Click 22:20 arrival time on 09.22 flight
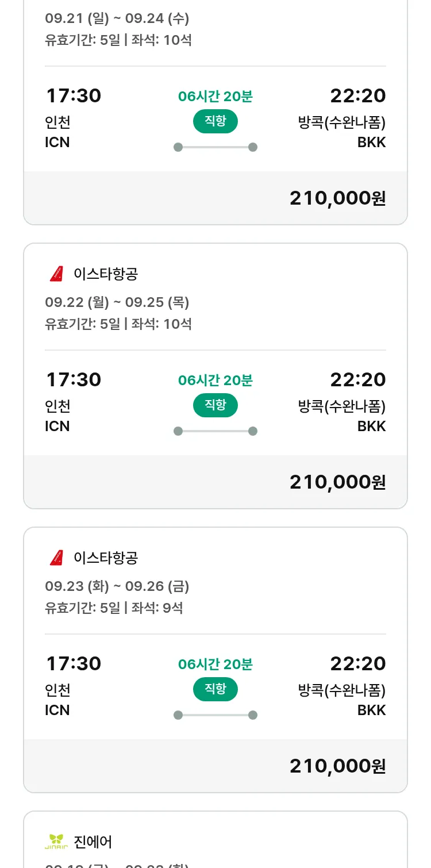The width and height of the screenshot is (431, 868). (x=357, y=379)
